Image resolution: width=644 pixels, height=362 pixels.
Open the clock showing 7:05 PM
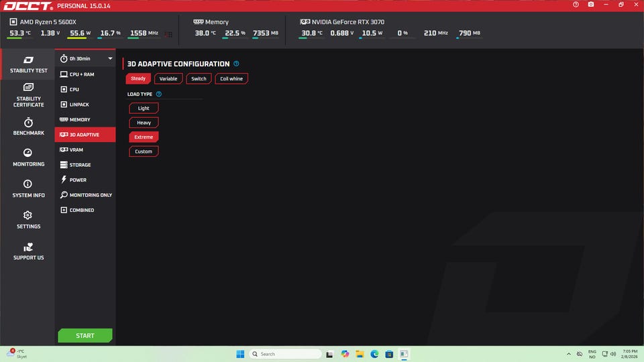pyautogui.click(x=630, y=354)
